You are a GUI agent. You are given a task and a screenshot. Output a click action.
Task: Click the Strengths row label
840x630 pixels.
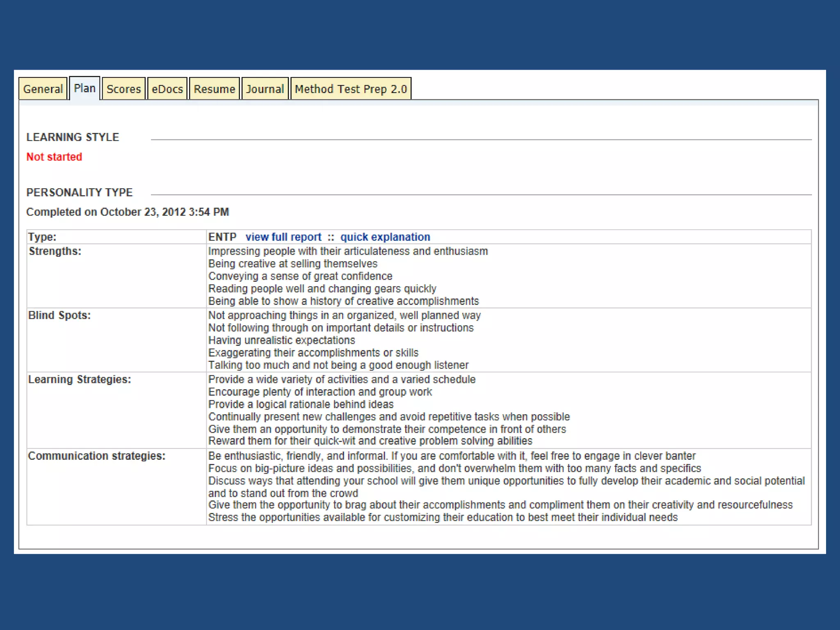55,251
